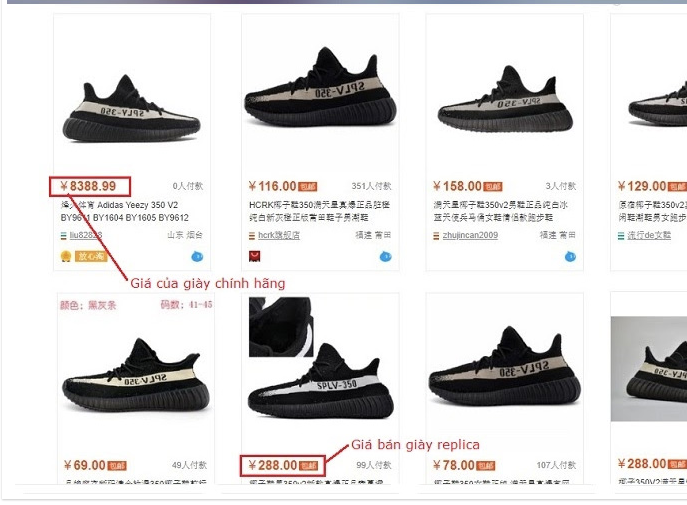Open the HCRK 350 product title link
The height and width of the screenshot is (505, 687).
pos(319,211)
